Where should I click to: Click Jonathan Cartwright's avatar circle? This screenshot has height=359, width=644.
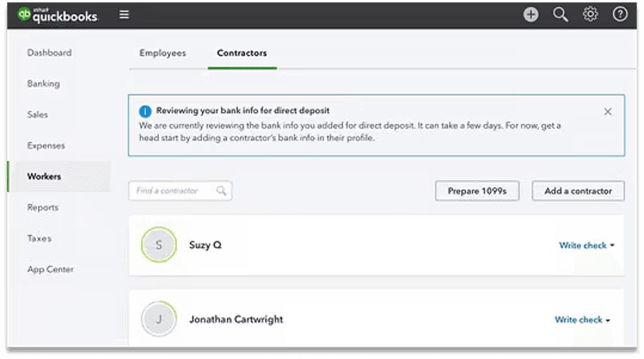click(x=159, y=319)
